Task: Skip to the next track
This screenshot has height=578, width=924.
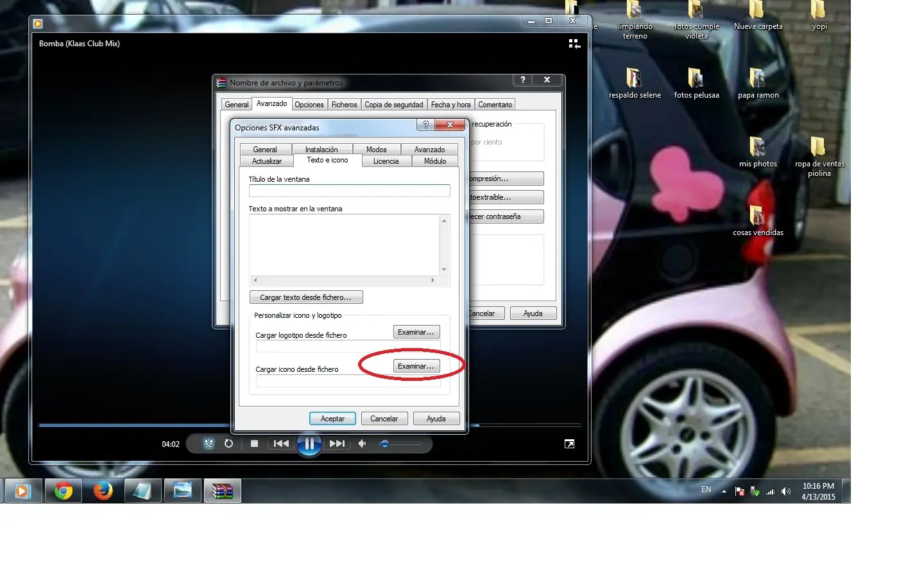Action: coord(337,444)
